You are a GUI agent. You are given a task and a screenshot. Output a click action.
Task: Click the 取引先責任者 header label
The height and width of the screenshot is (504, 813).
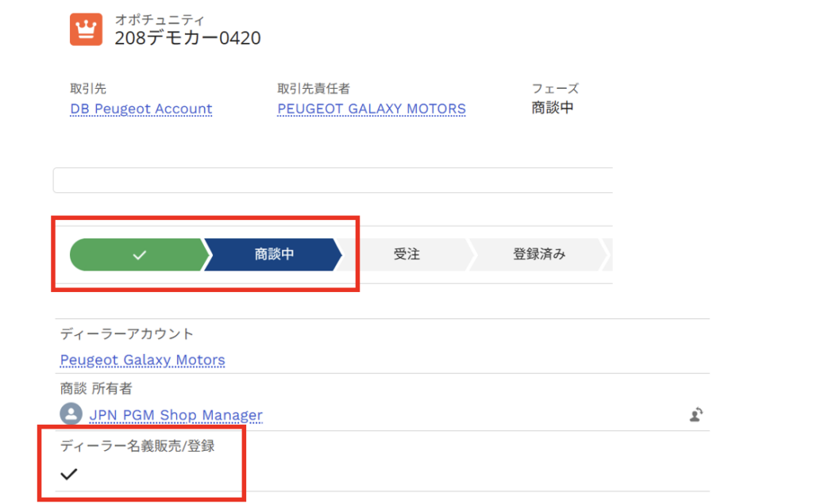(x=314, y=89)
